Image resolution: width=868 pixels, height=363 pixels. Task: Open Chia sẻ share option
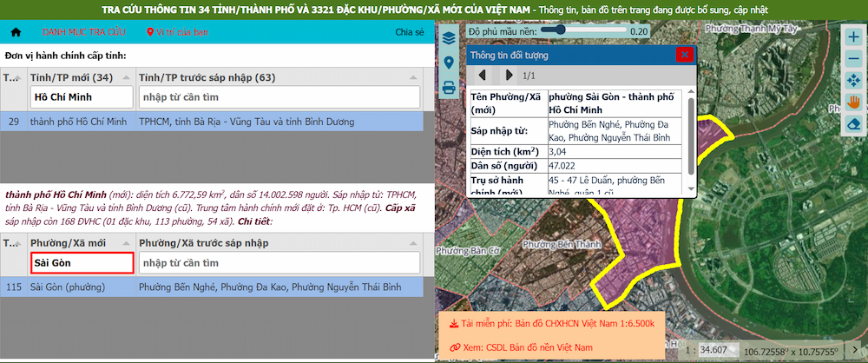click(x=409, y=32)
